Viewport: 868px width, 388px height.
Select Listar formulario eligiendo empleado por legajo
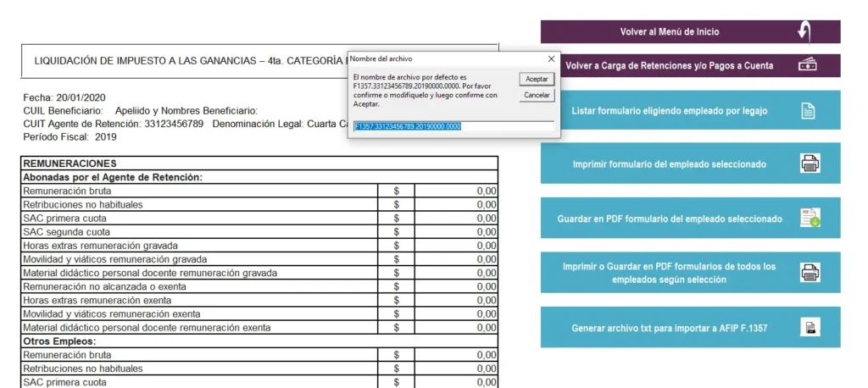[690, 110]
